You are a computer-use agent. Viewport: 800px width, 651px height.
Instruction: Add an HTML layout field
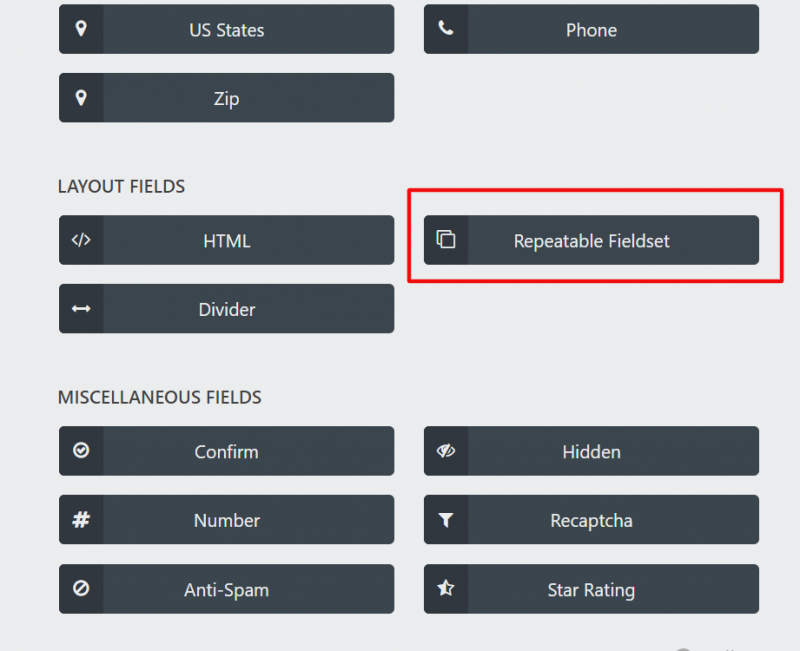(227, 241)
